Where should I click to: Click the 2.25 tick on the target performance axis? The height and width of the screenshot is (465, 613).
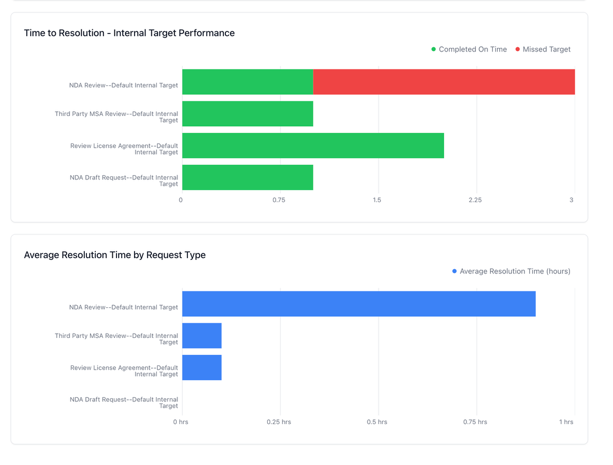(x=475, y=200)
